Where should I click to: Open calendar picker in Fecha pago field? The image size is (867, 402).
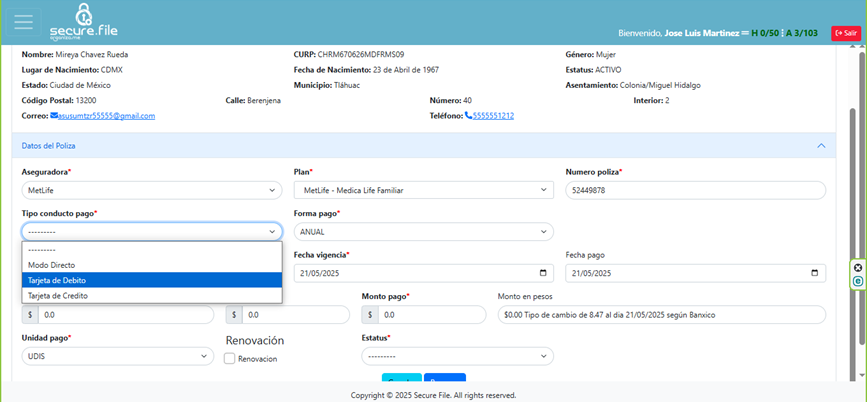tap(815, 273)
